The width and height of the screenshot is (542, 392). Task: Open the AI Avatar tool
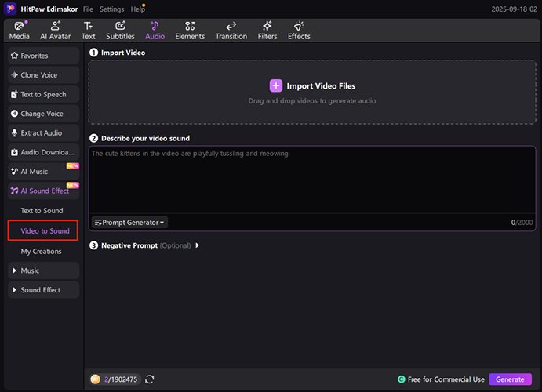click(55, 27)
